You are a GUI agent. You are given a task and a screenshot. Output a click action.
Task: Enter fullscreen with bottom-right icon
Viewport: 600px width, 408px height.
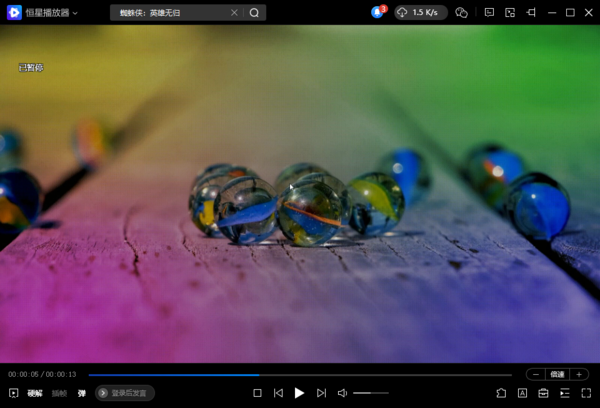(586, 393)
